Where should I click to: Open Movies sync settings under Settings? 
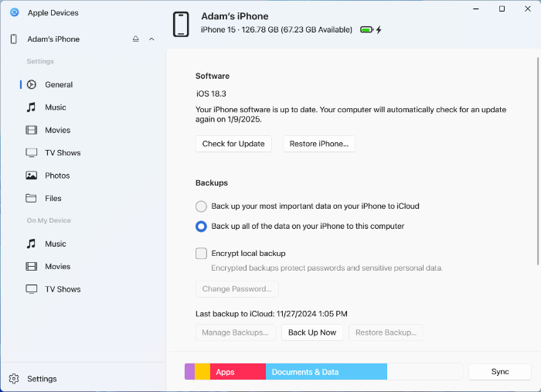pos(58,130)
